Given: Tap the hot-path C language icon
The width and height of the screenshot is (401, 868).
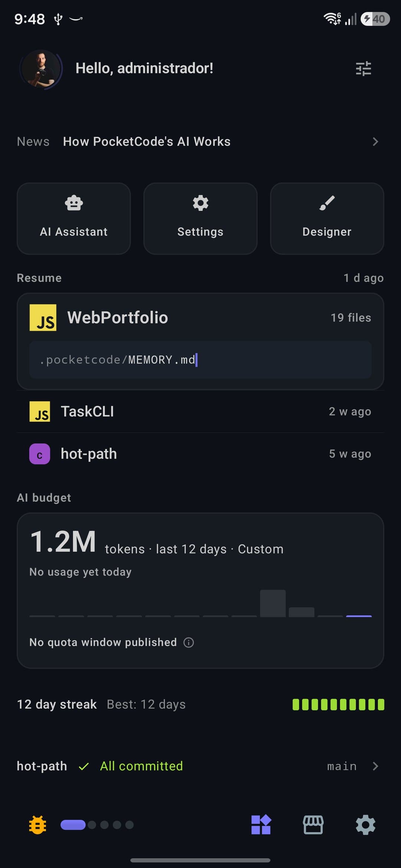Looking at the screenshot, I should (40, 454).
